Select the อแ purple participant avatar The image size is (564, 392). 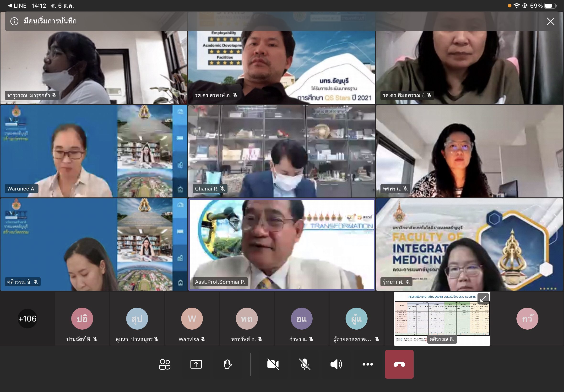tap(302, 319)
